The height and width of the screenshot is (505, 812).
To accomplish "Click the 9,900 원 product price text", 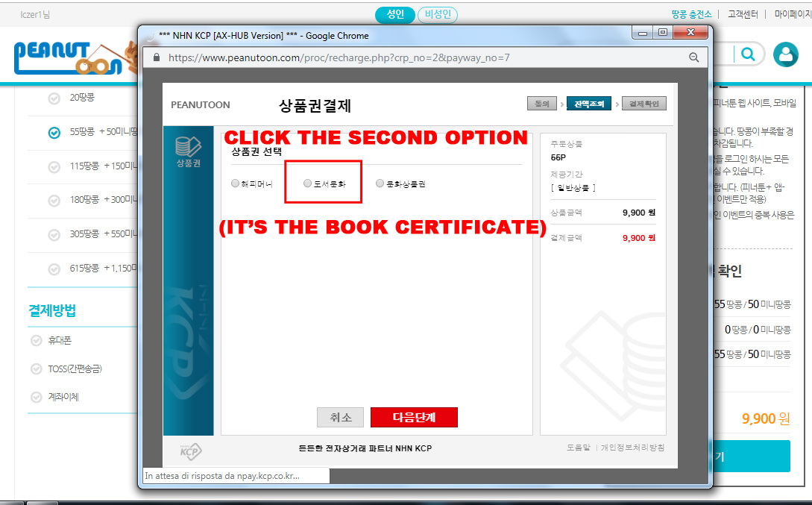I will coord(638,213).
